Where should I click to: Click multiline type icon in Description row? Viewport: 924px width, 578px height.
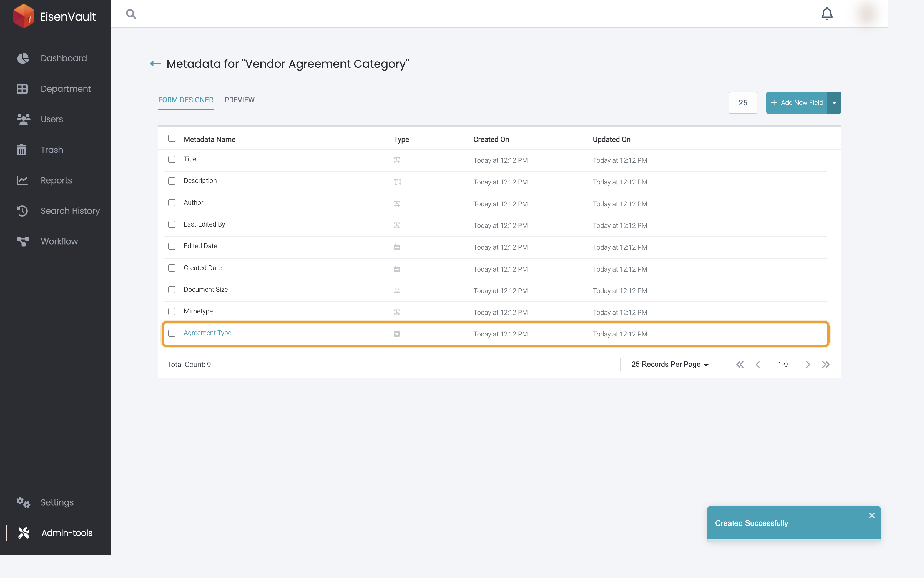(398, 182)
